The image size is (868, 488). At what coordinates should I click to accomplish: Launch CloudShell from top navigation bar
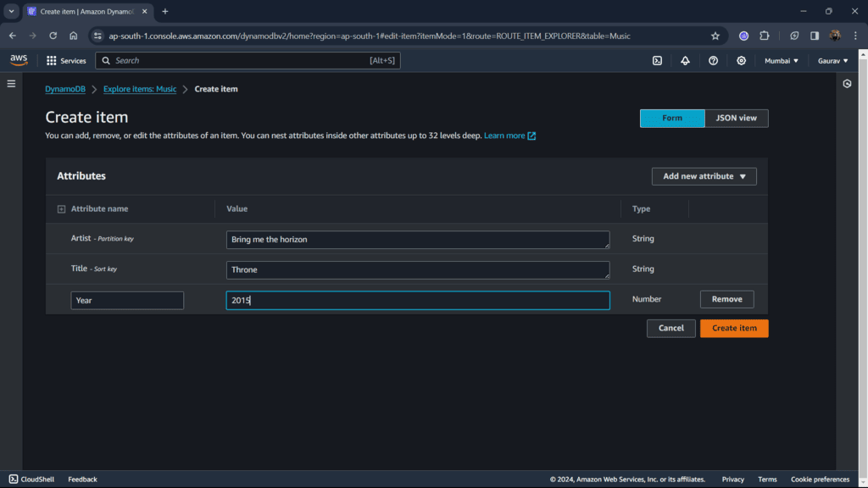click(x=657, y=60)
